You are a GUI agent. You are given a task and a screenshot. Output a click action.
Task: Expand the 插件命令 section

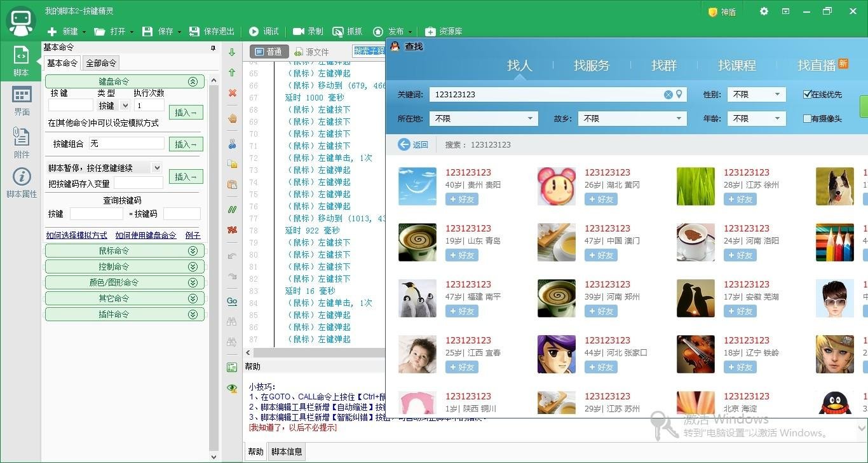[125, 314]
